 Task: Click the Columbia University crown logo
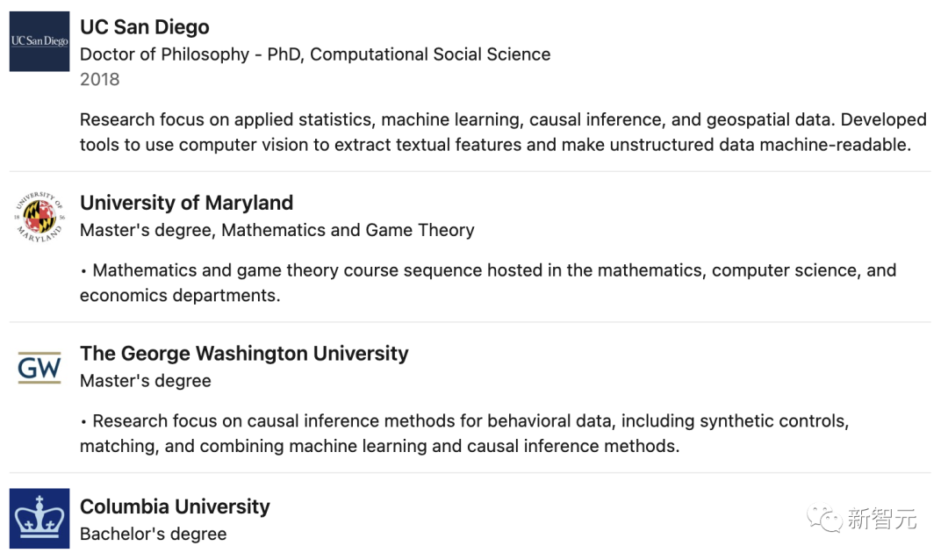pos(39,519)
